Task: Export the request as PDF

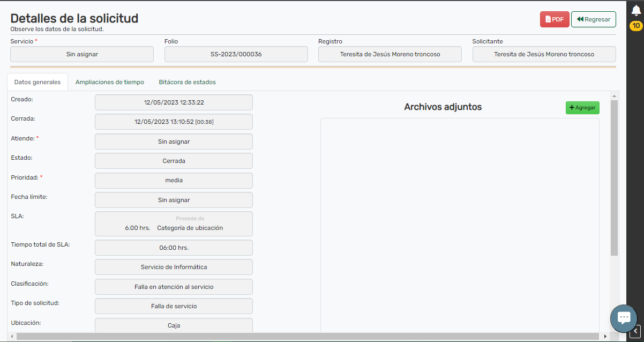Action: pyautogui.click(x=554, y=19)
